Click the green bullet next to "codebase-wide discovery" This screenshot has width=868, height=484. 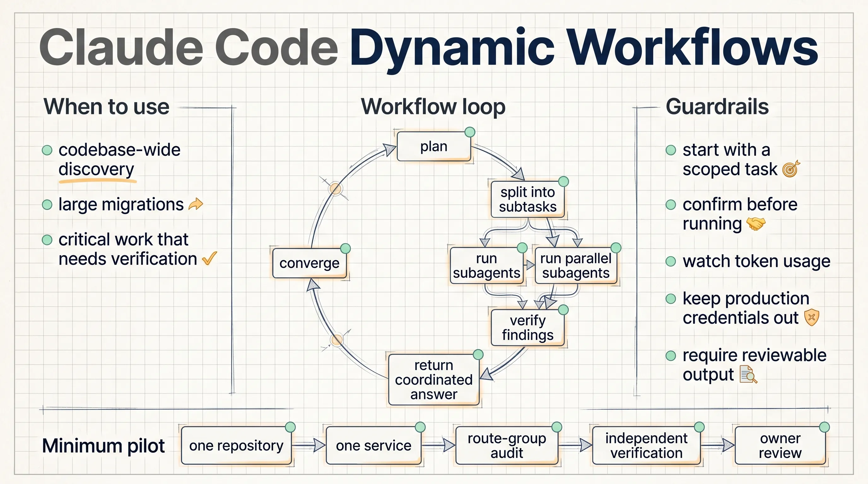47,150
